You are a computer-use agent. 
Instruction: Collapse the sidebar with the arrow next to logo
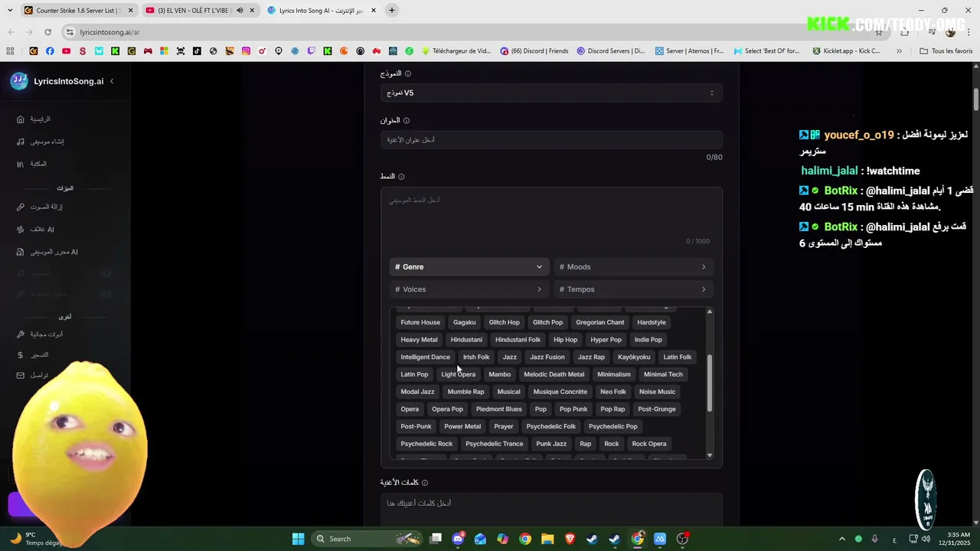(x=112, y=81)
